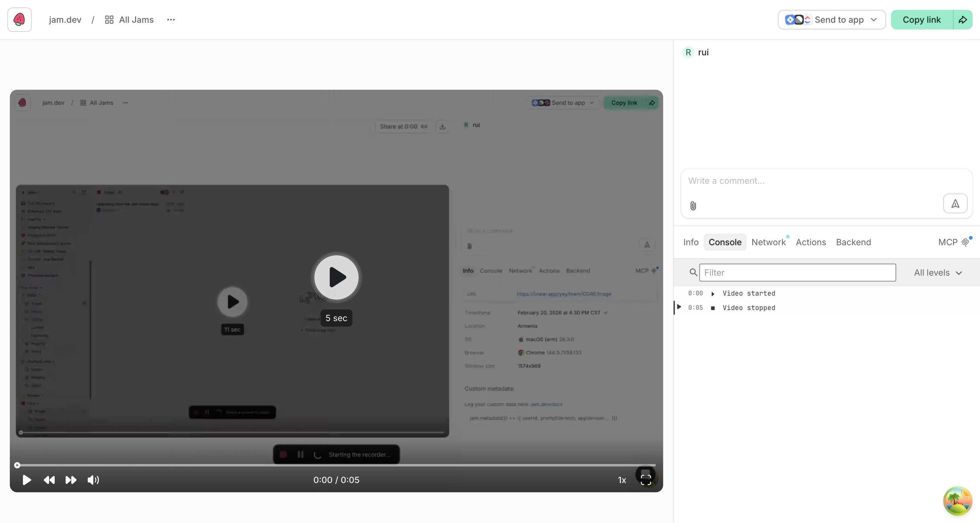
Task: Change playback speed via the 1x control
Action: 622,480
